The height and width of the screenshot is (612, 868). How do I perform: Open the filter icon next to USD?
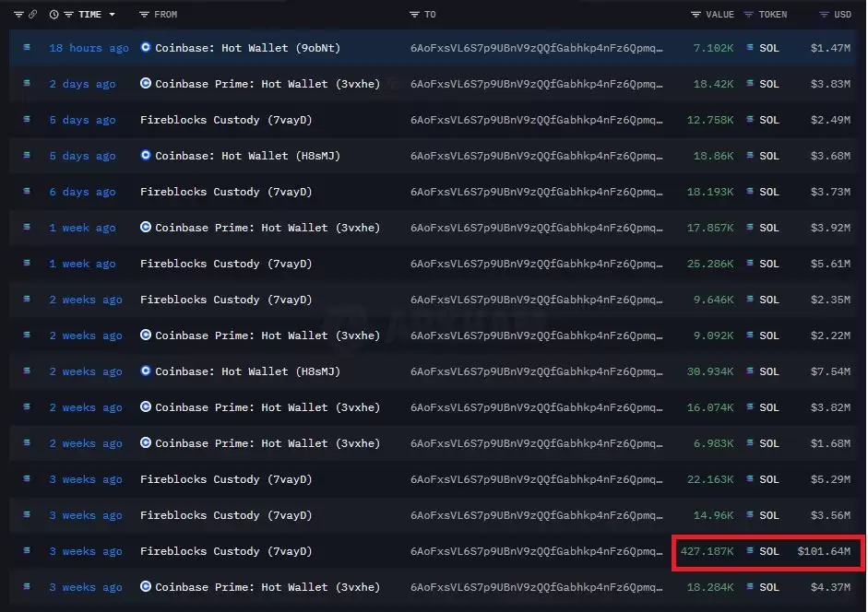tap(824, 15)
